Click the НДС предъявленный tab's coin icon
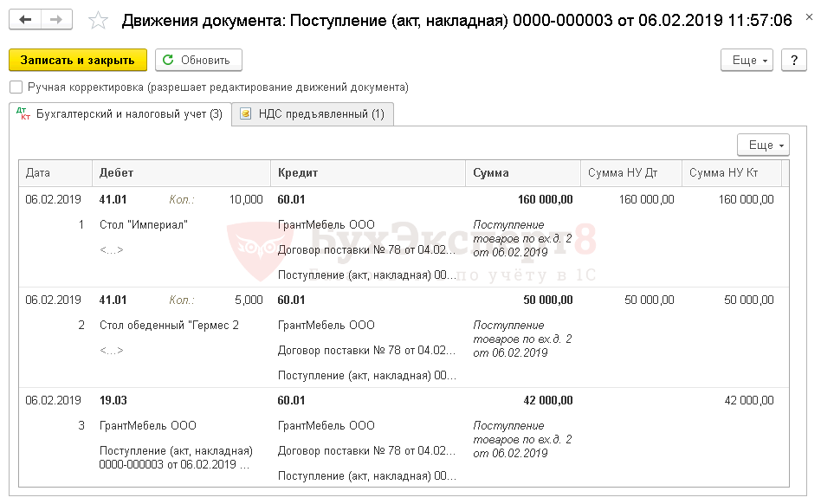Screen dimensions: 821x504 246,113
